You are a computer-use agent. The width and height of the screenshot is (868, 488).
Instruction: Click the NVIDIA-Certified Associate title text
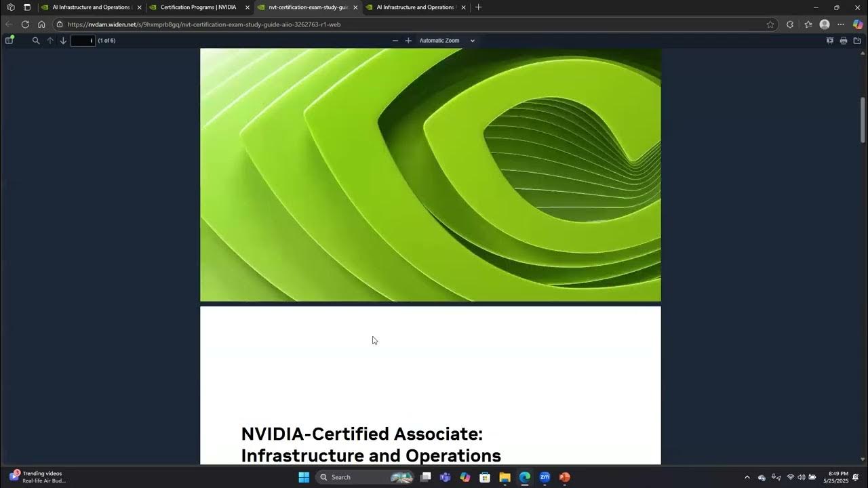[x=371, y=444]
